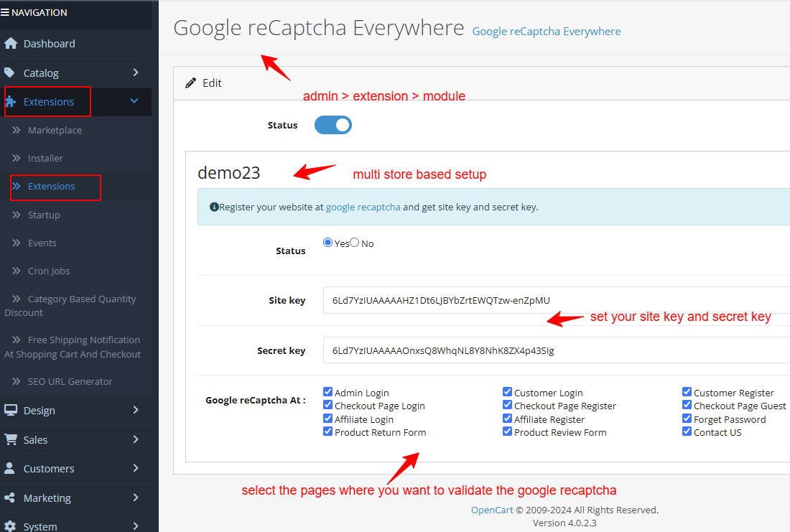Follow the google recaptcha link

click(x=363, y=207)
